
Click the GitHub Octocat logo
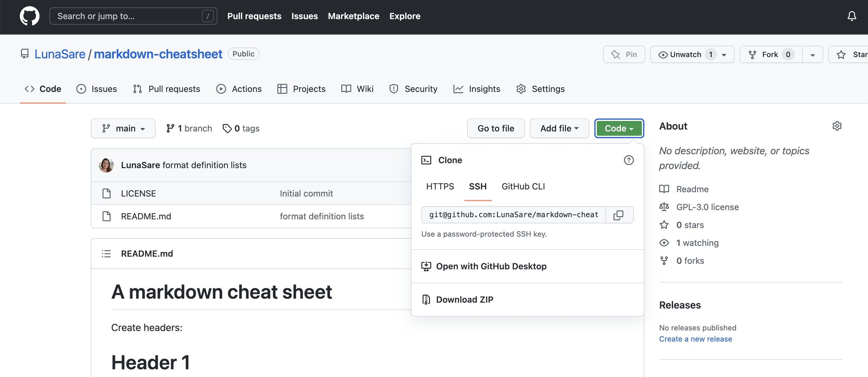click(30, 16)
